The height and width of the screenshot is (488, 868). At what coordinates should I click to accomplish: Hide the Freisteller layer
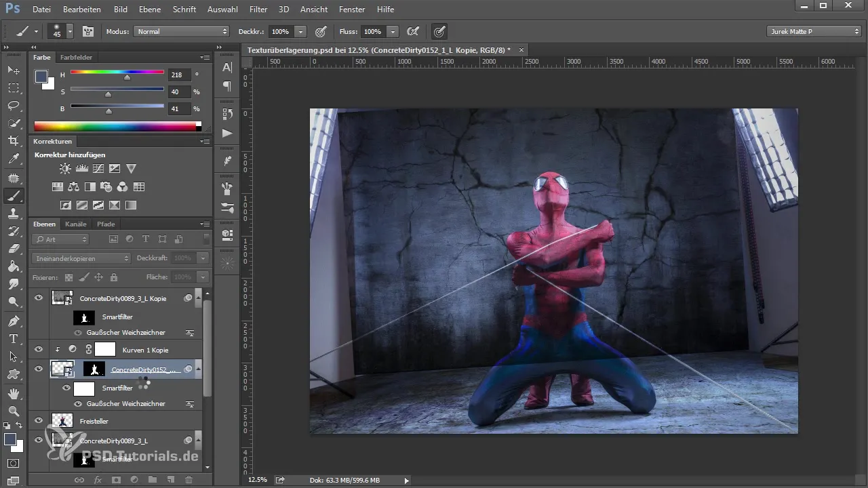[x=39, y=421]
